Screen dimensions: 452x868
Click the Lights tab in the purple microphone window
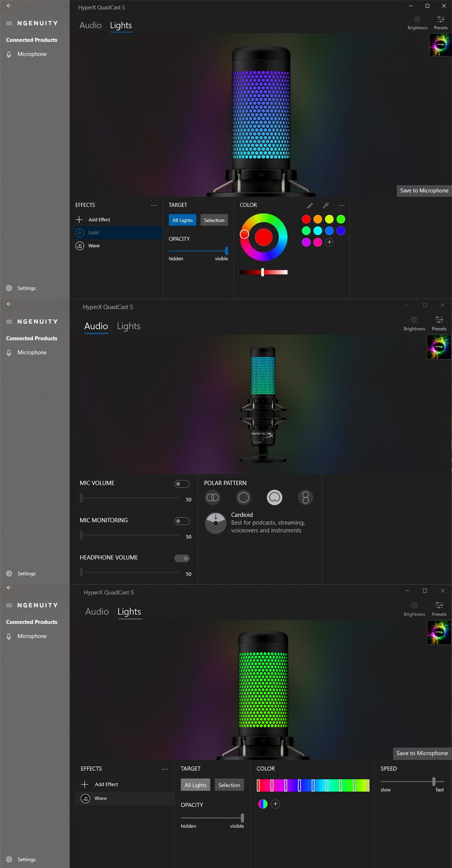coord(121,25)
